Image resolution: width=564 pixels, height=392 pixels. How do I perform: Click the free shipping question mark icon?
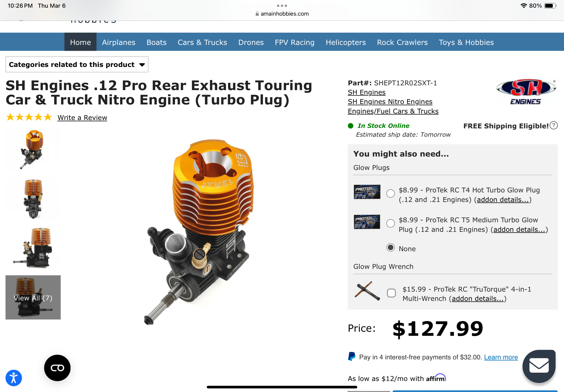(554, 125)
